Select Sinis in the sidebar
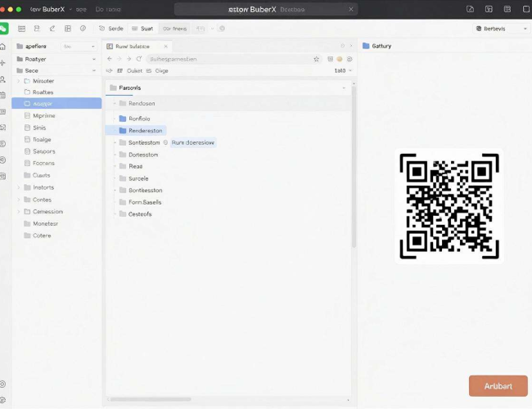The height and width of the screenshot is (409, 532). click(x=39, y=128)
